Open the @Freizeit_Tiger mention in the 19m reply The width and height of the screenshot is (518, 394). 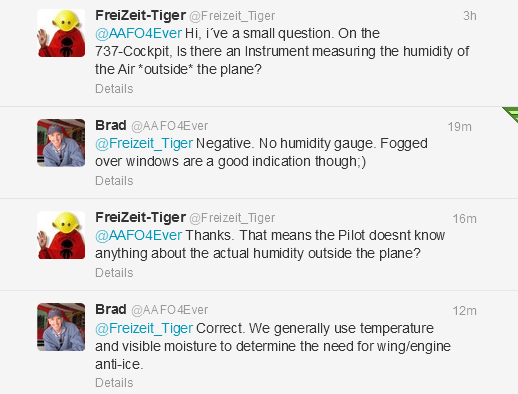[x=144, y=144]
